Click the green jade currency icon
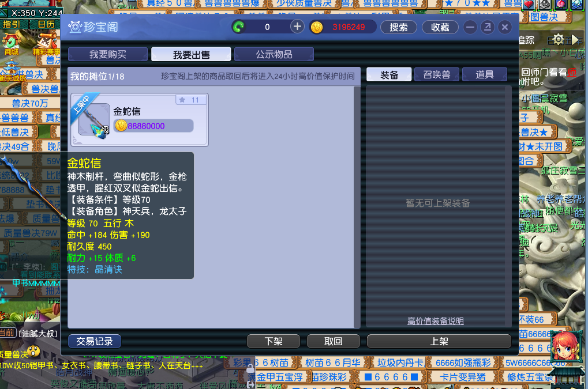 (x=238, y=27)
